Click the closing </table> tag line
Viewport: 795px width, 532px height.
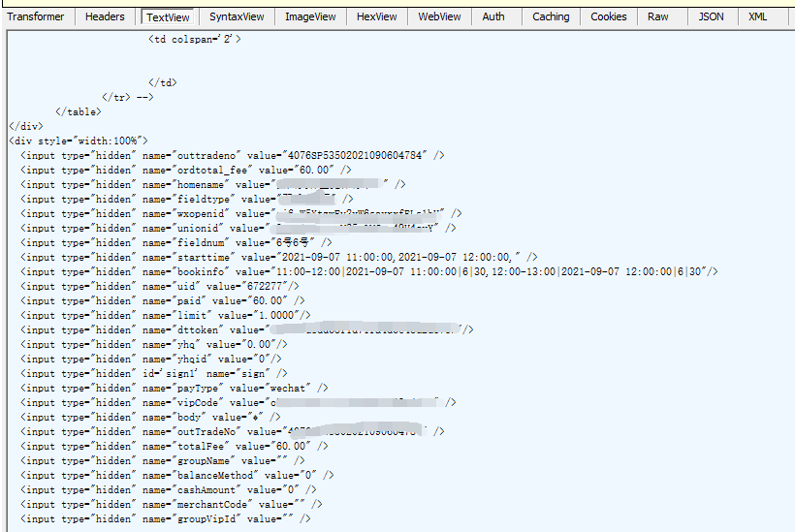(x=79, y=112)
